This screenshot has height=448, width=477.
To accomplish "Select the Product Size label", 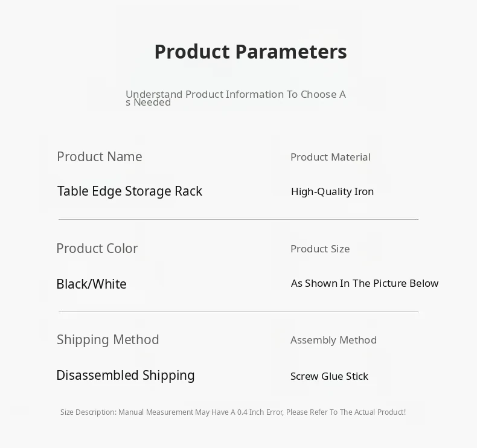I will (320, 249).
